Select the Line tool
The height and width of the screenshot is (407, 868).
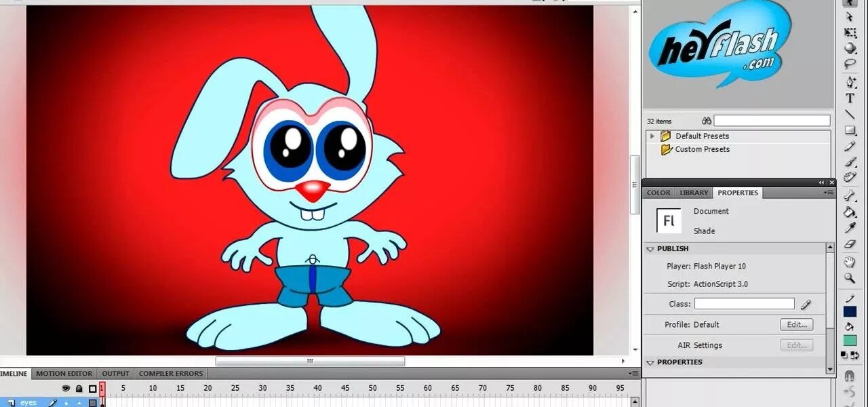coord(850,115)
